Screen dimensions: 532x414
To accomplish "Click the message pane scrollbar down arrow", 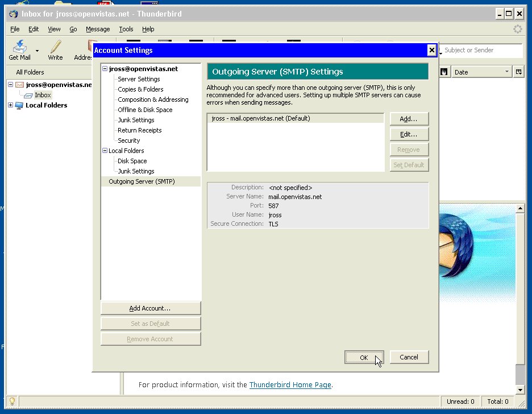I will [520, 390].
